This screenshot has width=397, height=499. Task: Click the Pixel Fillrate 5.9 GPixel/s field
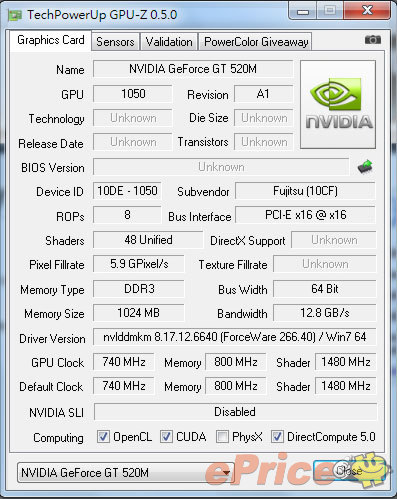[x=139, y=264]
